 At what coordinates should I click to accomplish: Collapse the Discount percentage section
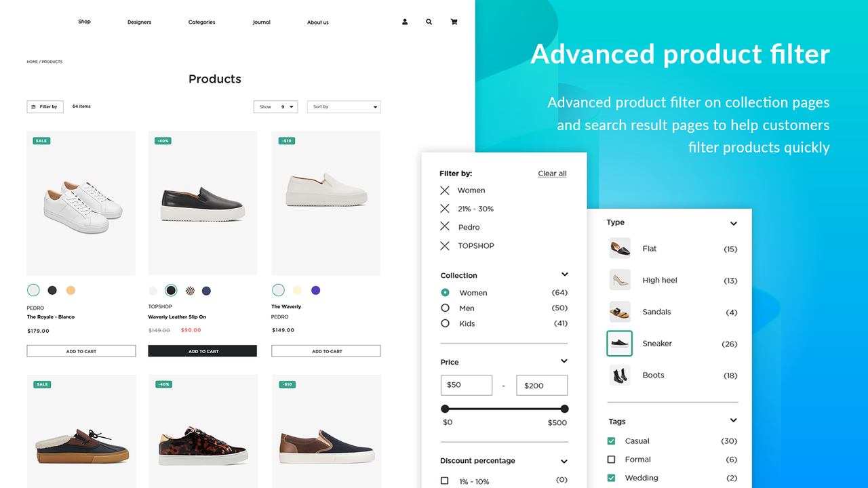click(564, 461)
